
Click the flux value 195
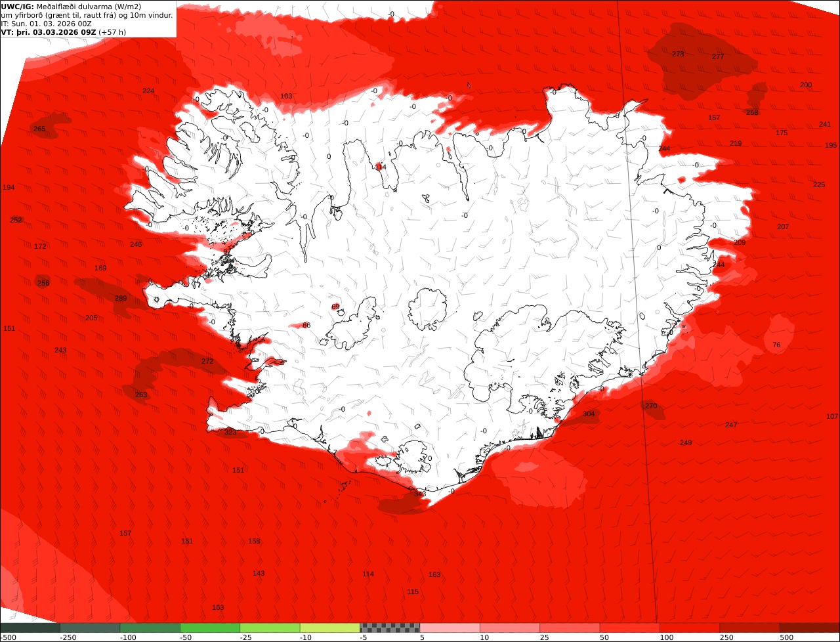[x=831, y=145]
